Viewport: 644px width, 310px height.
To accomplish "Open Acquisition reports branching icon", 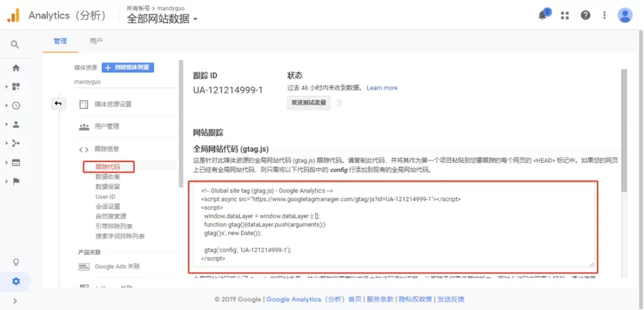I will point(16,143).
